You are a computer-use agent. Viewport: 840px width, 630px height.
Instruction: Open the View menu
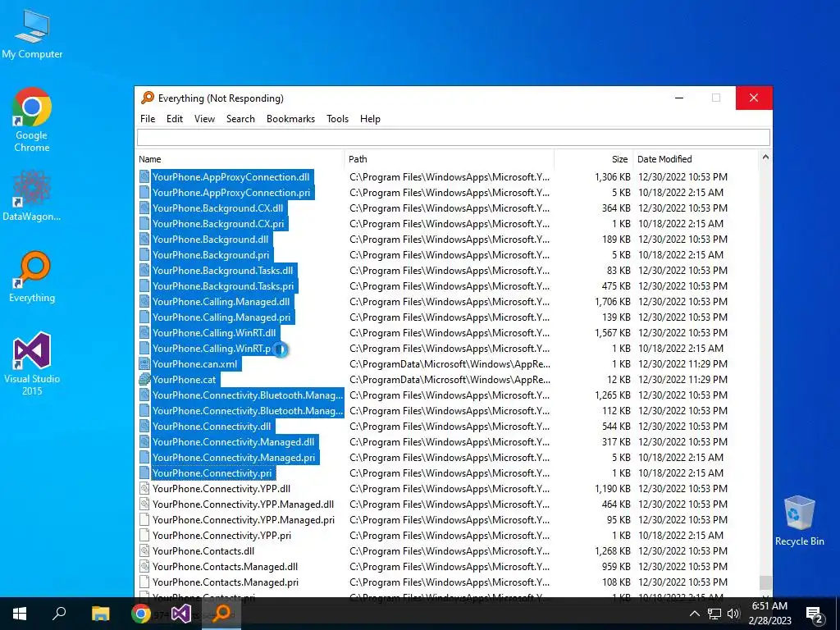point(204,119)
